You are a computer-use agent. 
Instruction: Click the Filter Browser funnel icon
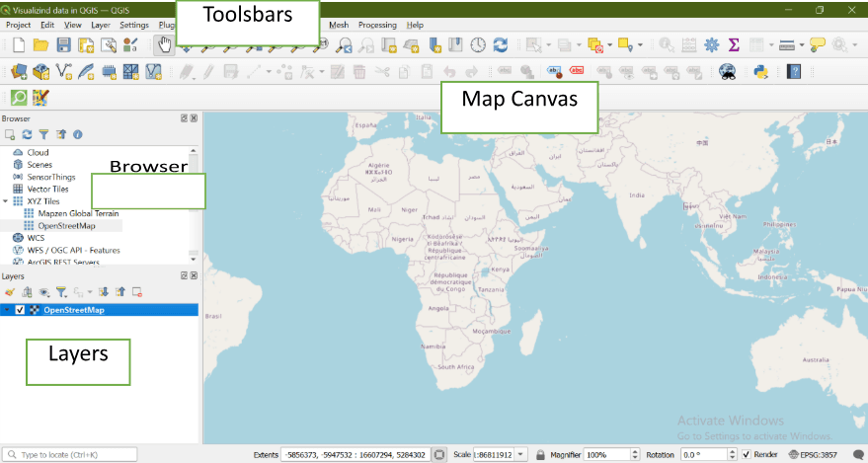point(43,133)
